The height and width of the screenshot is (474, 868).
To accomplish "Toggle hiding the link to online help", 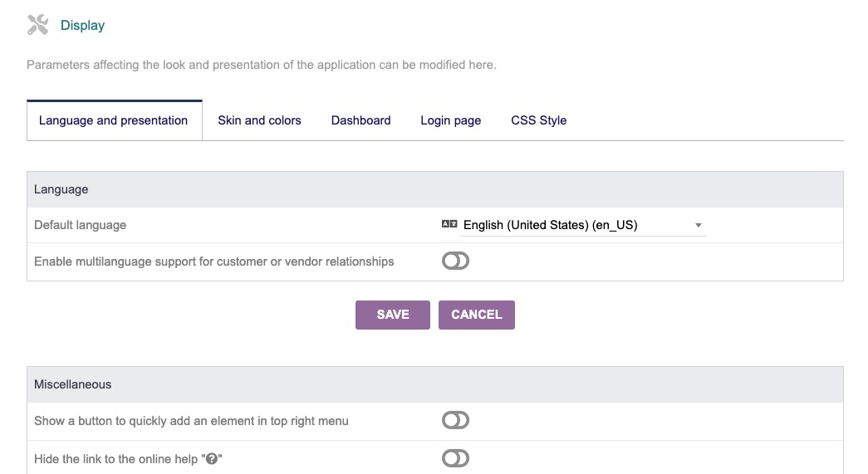I will click(x=455, y=458).
